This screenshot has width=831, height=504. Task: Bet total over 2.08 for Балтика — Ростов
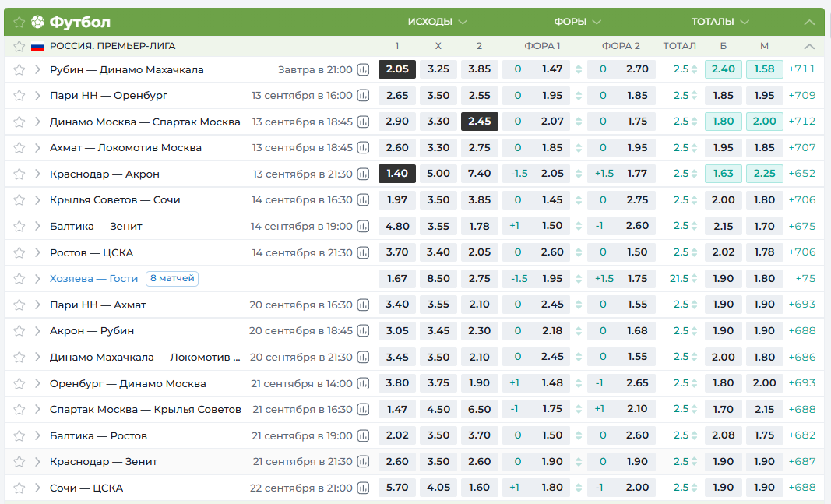pyautogui.click(x=724, y=435)
